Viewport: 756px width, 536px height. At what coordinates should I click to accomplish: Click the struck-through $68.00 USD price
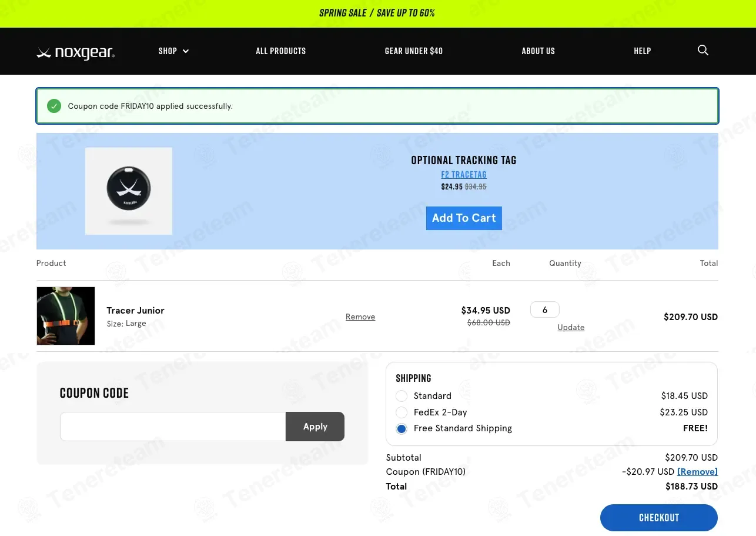click(x=489, y=323)
